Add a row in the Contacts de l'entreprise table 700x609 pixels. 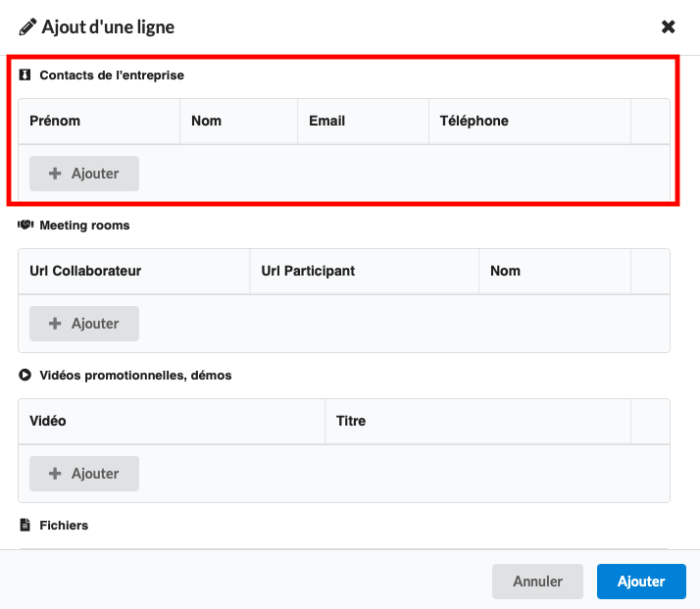click(x=84, y=174)
